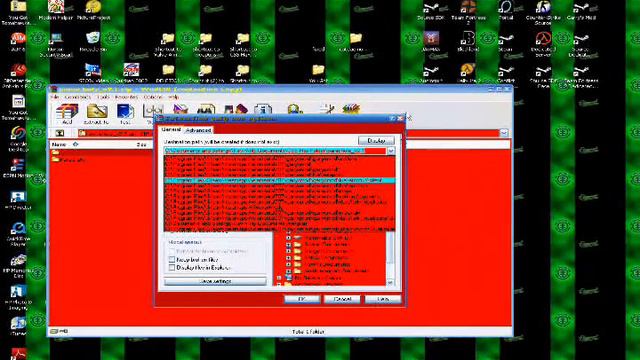Screen dimensions: 640x360
Task: Click the question-mark help icon in dialog title
Action: point(392,118)
